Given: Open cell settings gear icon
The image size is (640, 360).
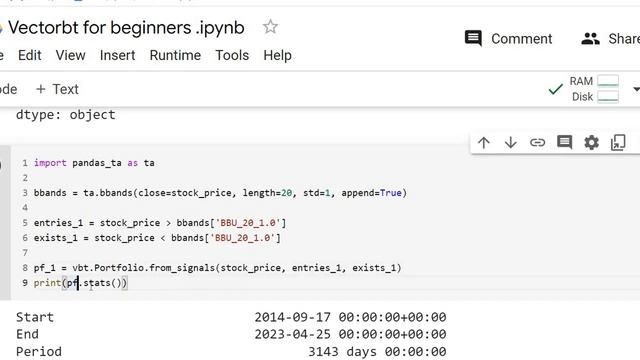Looking at the screenshot, I should (x=591, y=142).
